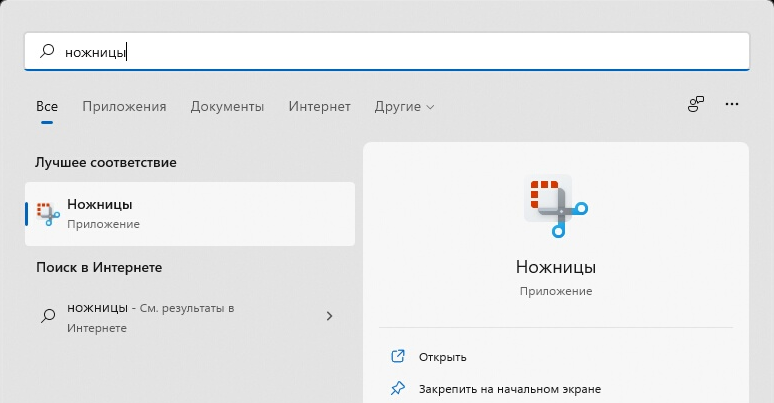774x403 pixels.
Task: Click the search account/feedback icon
Action: point(696,104)
